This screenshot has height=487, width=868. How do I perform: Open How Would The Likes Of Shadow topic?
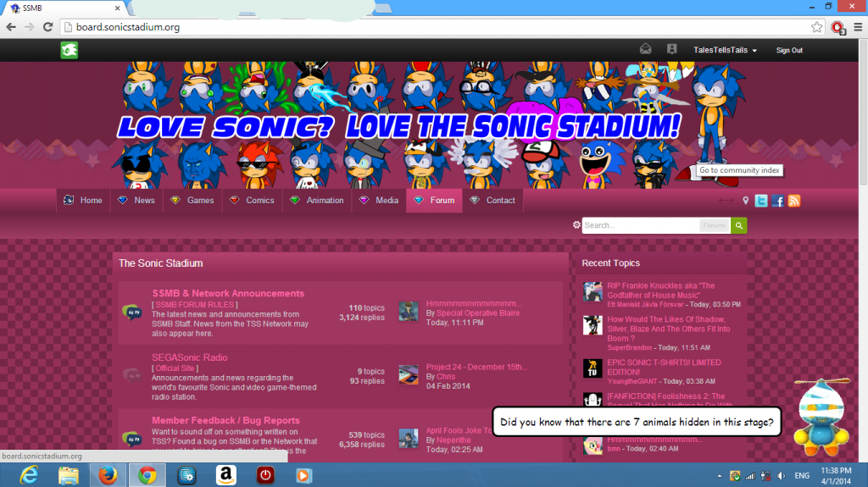669,329
